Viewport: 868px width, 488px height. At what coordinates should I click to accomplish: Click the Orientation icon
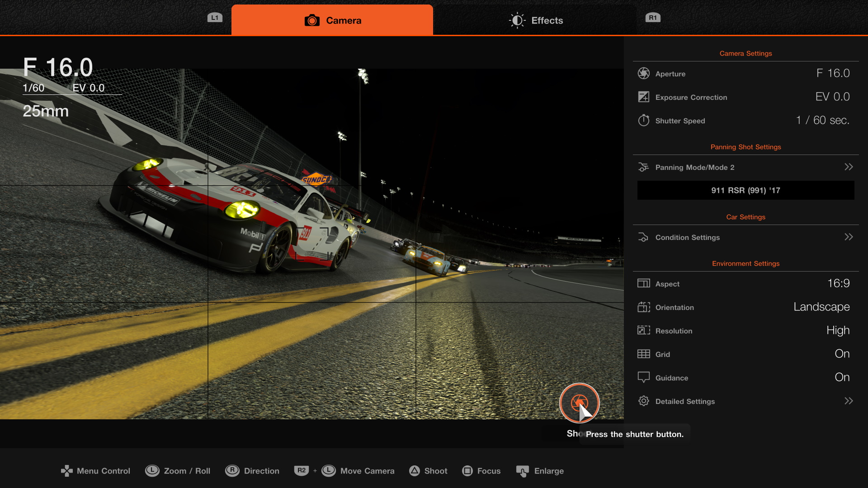point(644,307)
